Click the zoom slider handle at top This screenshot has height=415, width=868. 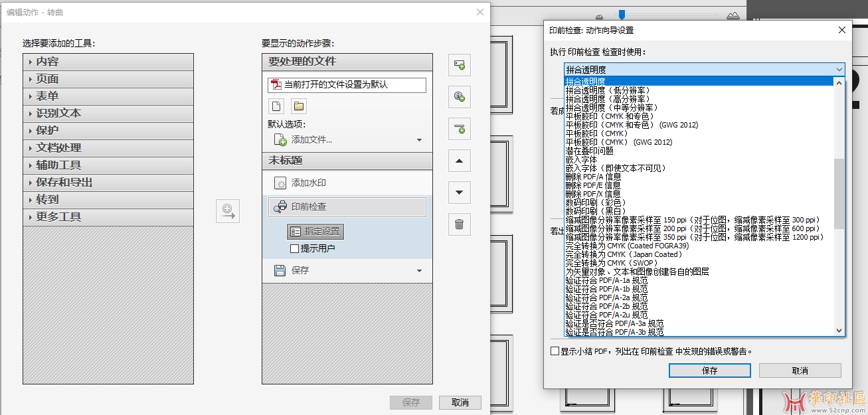pos(622,14)
